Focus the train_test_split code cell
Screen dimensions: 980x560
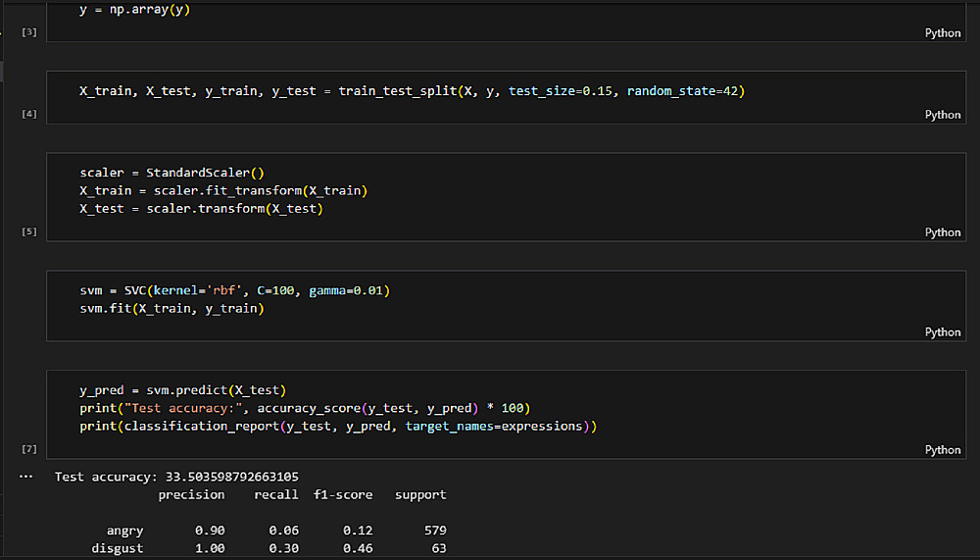point(412,90)
